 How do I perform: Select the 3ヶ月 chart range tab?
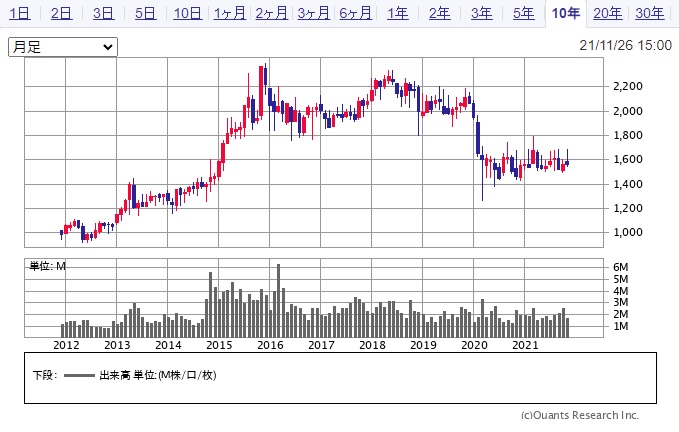(314, 13)
